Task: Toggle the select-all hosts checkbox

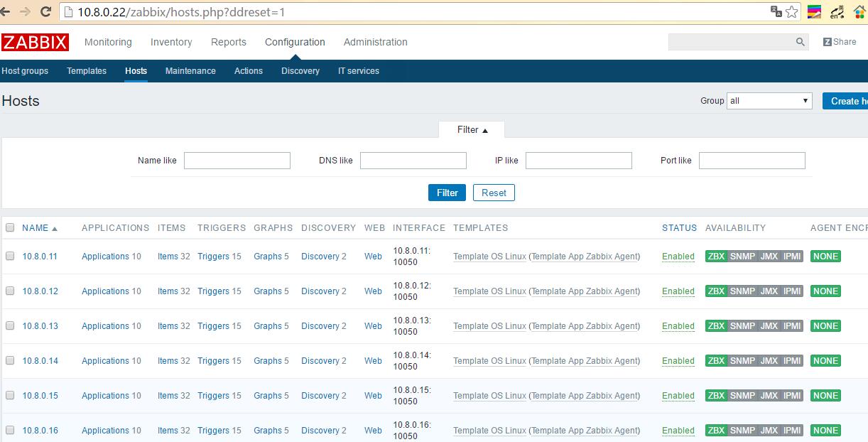Action: (x=10, y=228)
